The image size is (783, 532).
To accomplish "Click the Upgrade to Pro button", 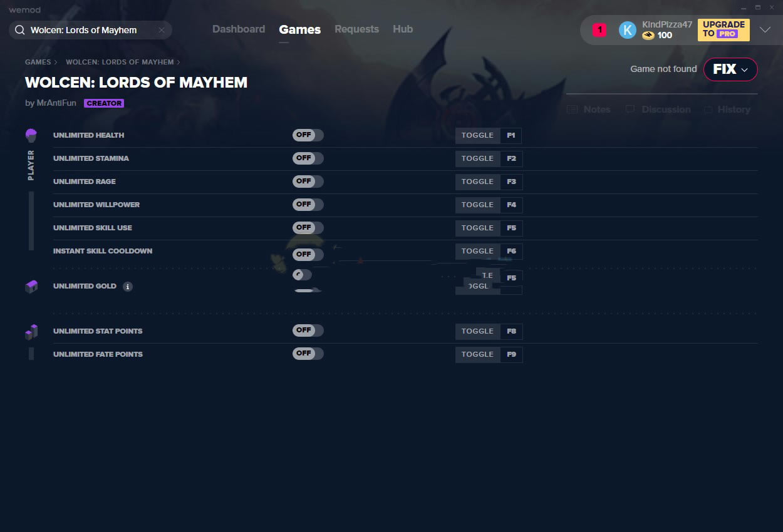I will point(723,29).
